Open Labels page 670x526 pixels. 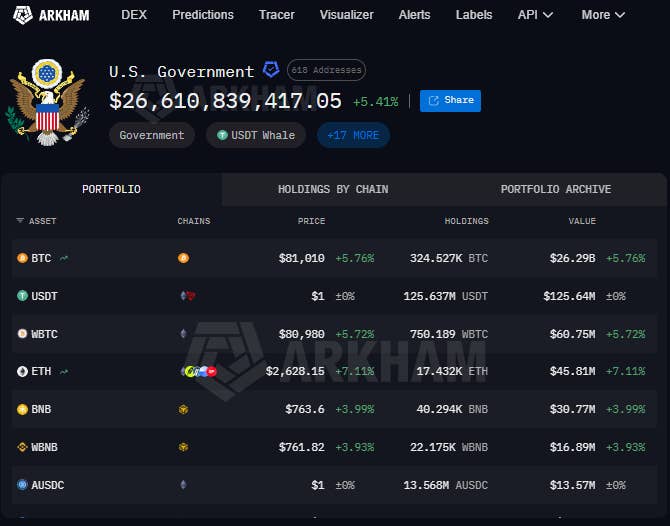click(474, 15)
